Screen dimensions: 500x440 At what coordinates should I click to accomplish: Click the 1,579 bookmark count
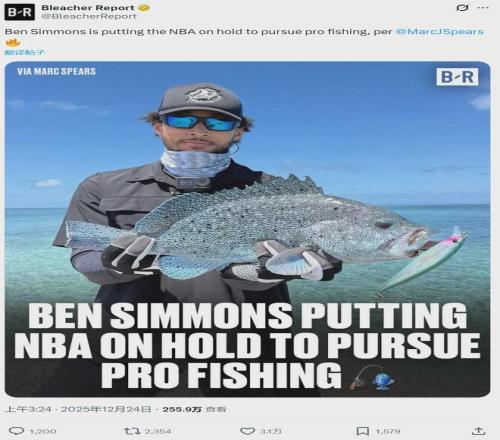pyautogui.click(x=387, y=432)
